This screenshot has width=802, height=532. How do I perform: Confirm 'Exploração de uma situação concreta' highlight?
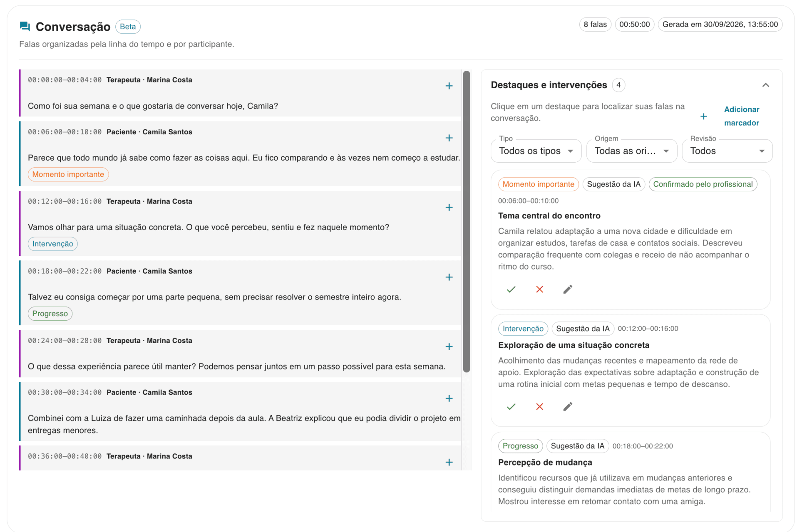tap(511, 407)
